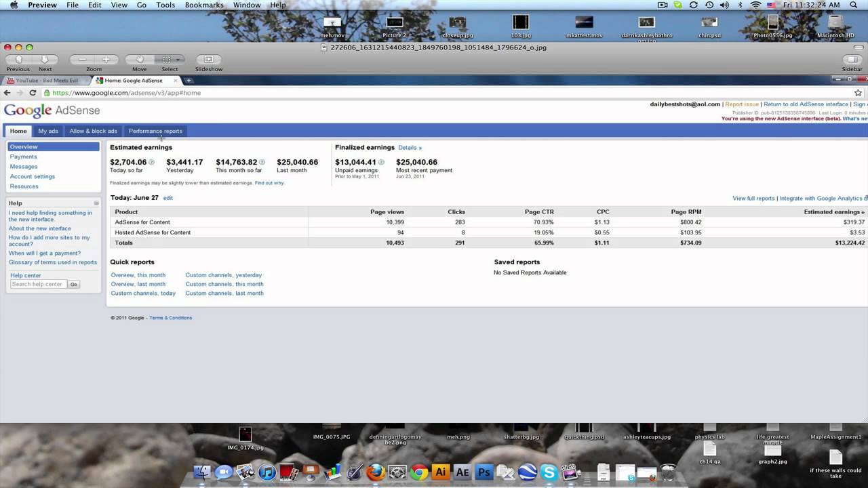Open the File menu
This screenshot has height=488, width=868.
tap(72, 5)
